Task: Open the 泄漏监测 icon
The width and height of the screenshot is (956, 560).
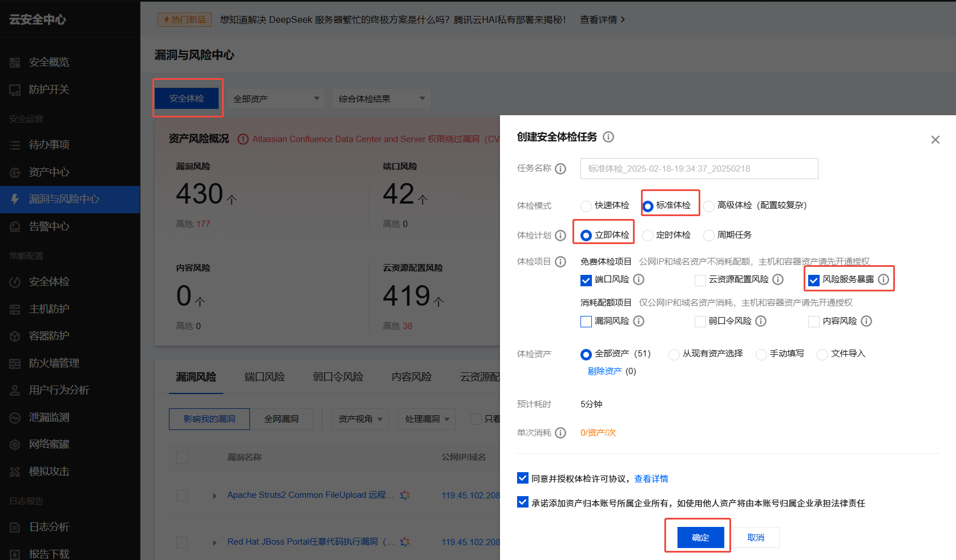Action: click(x=15, y=417)
